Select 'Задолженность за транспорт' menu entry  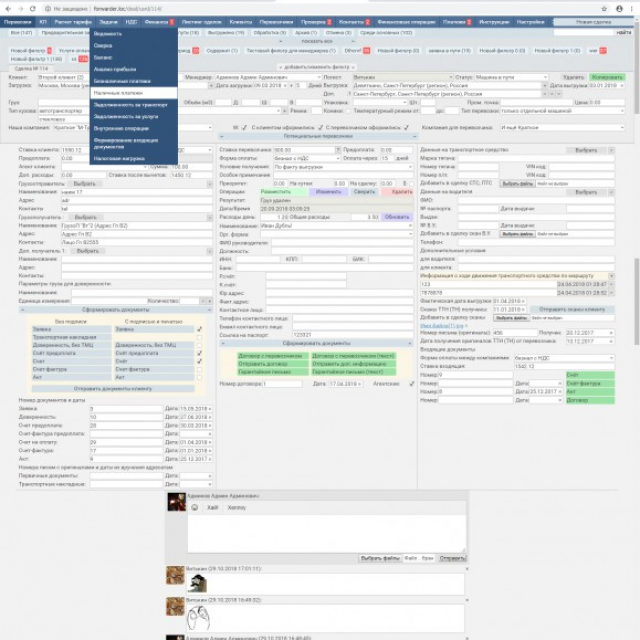pyautogui.click(x=133, y=105)
